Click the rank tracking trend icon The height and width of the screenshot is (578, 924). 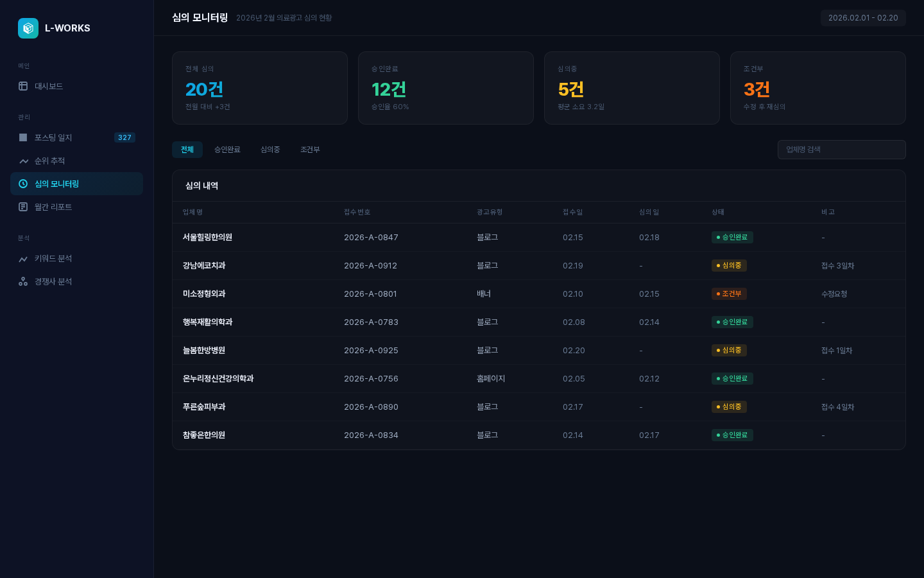(x=23, y=161)
